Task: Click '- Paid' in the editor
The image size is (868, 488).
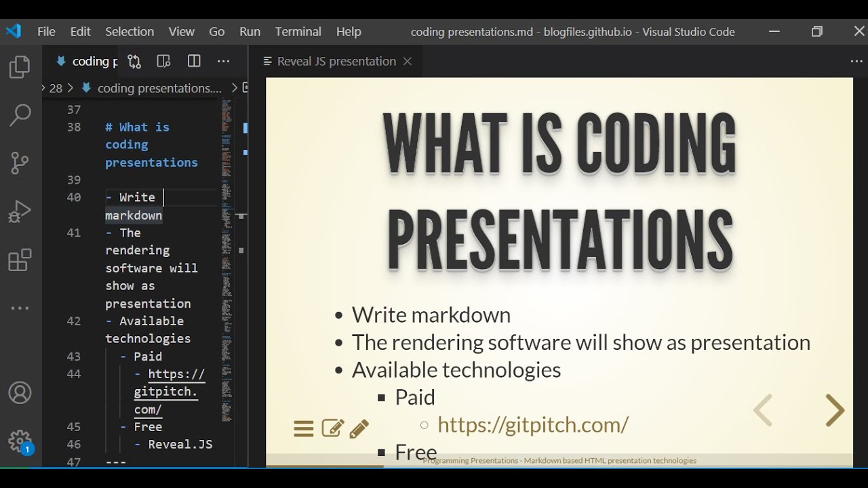Action: [x=141, y=356]
